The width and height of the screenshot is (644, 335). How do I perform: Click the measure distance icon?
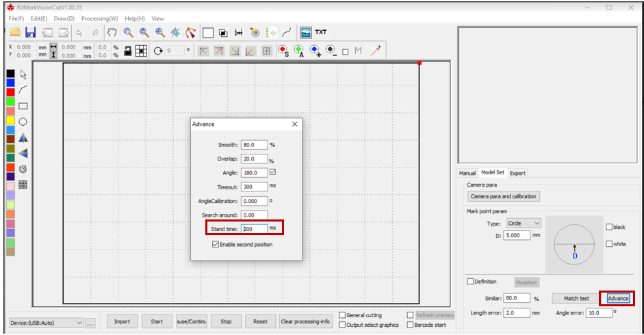[239, 32]
